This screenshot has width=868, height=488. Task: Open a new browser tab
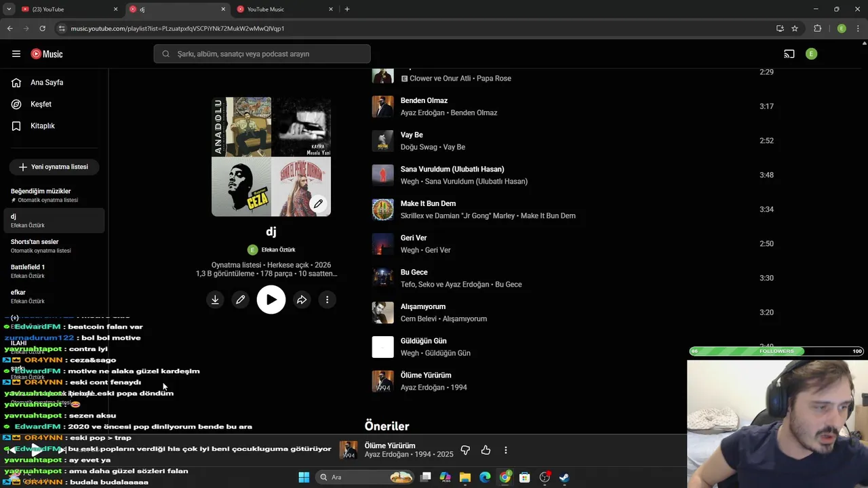click(x=347, y=9)
